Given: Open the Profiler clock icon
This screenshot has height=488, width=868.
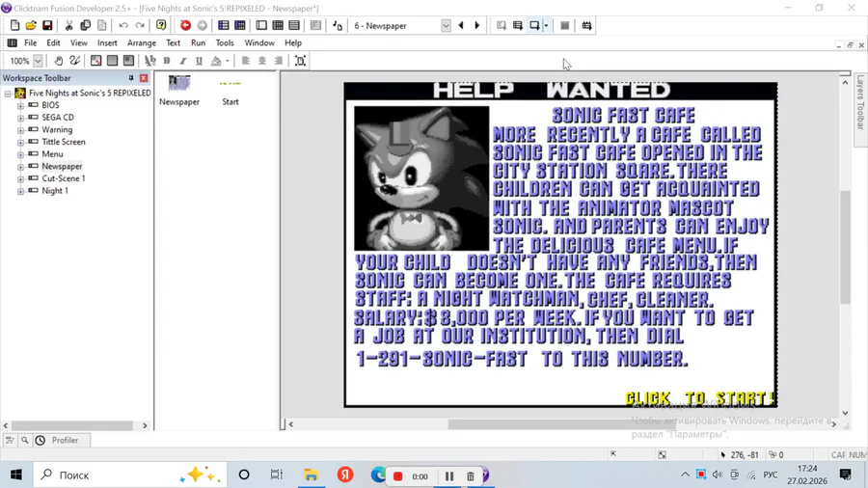Looking at the screenshot, I should click(x=40, y=441).
